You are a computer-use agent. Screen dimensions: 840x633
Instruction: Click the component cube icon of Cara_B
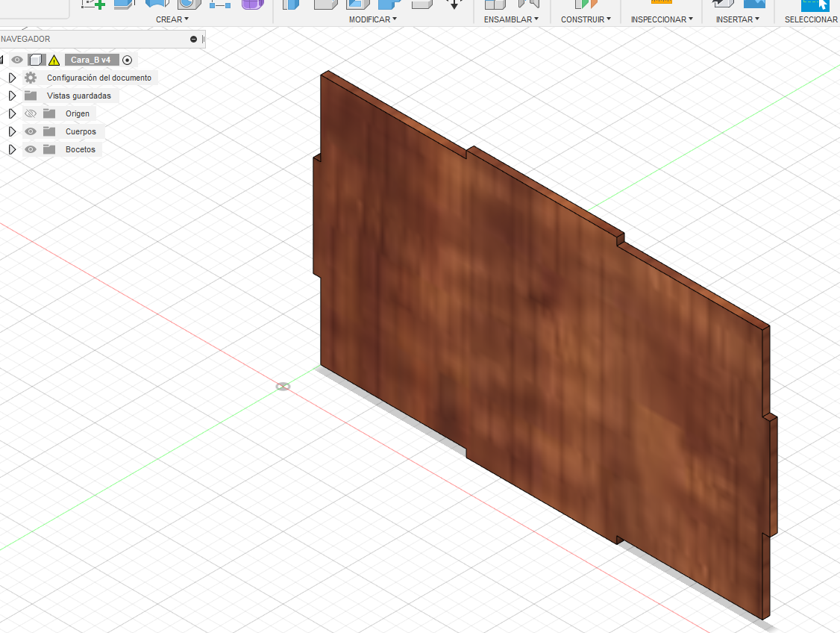37,60
